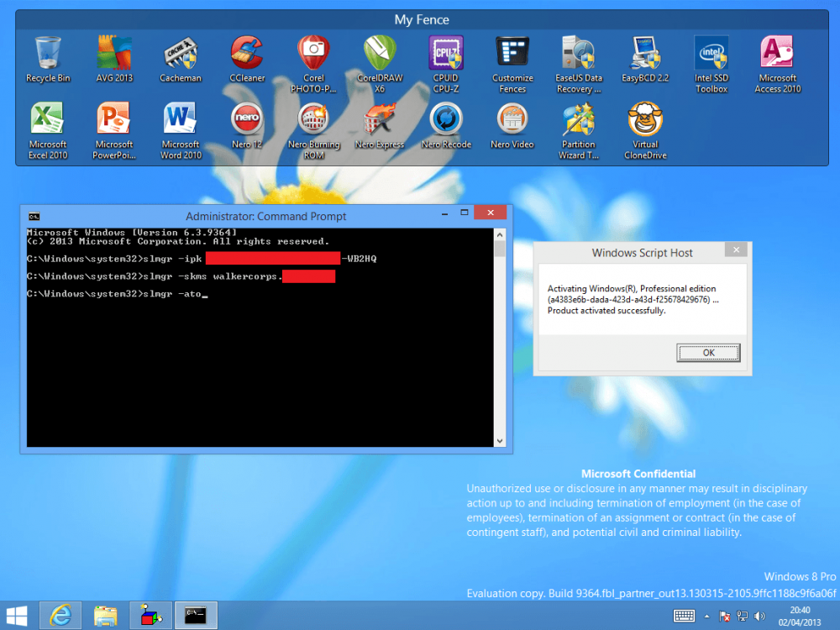Select Nero Burning ROM icon
840x630 pixels.
(313, 131)
